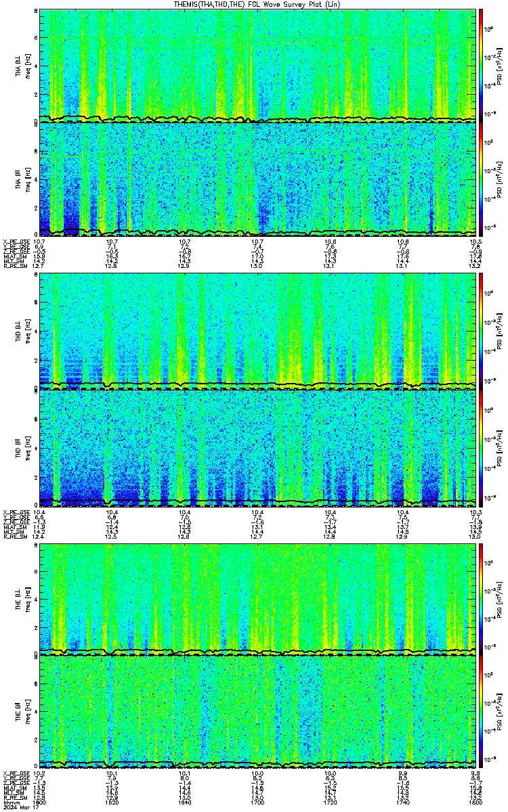Image resolution: width=508 pixels, height=812 pixels.
Task: Select the THE B∥ spectrogram panel
Action: (x=257, y=713)
